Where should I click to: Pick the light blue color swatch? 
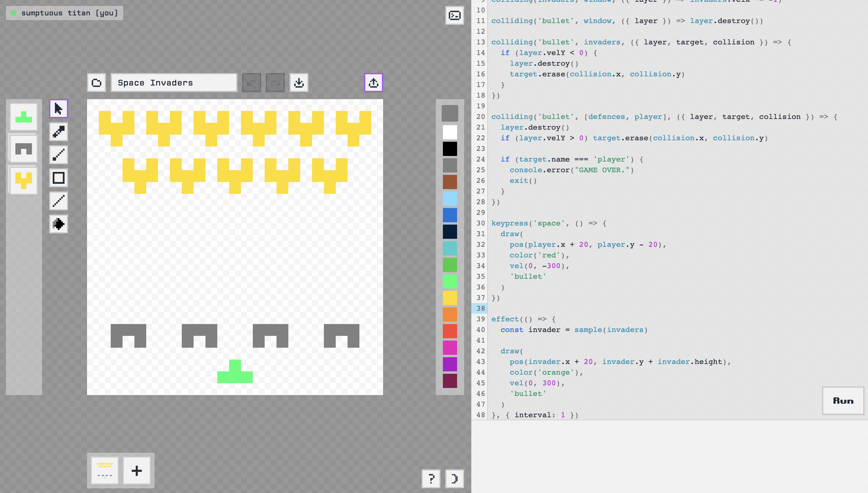coord(450,199)
